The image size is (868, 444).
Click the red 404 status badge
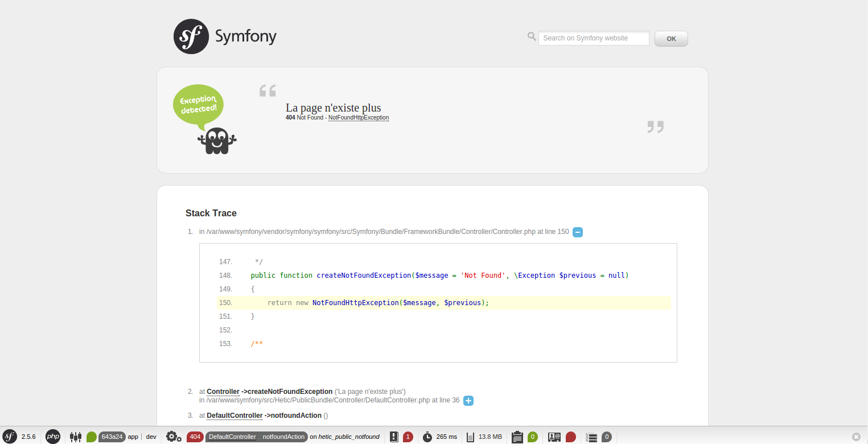pos(195,437)
